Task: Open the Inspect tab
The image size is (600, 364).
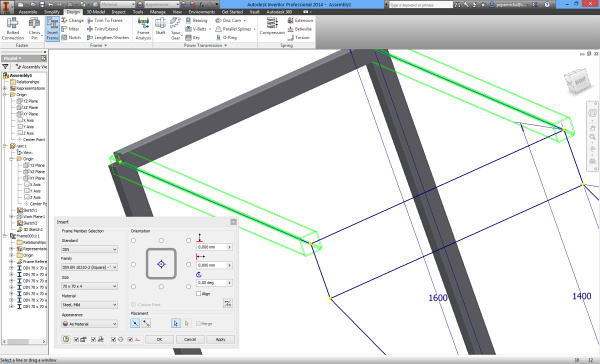Action: coord(119,12)
